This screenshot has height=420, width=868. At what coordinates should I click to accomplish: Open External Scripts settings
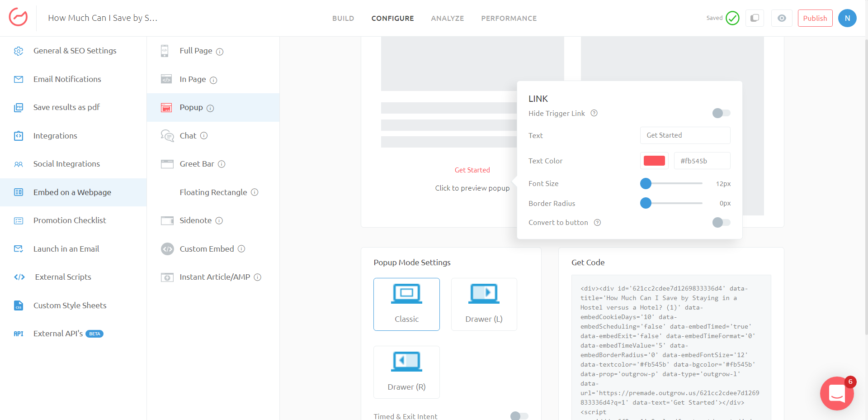point(73,277)
